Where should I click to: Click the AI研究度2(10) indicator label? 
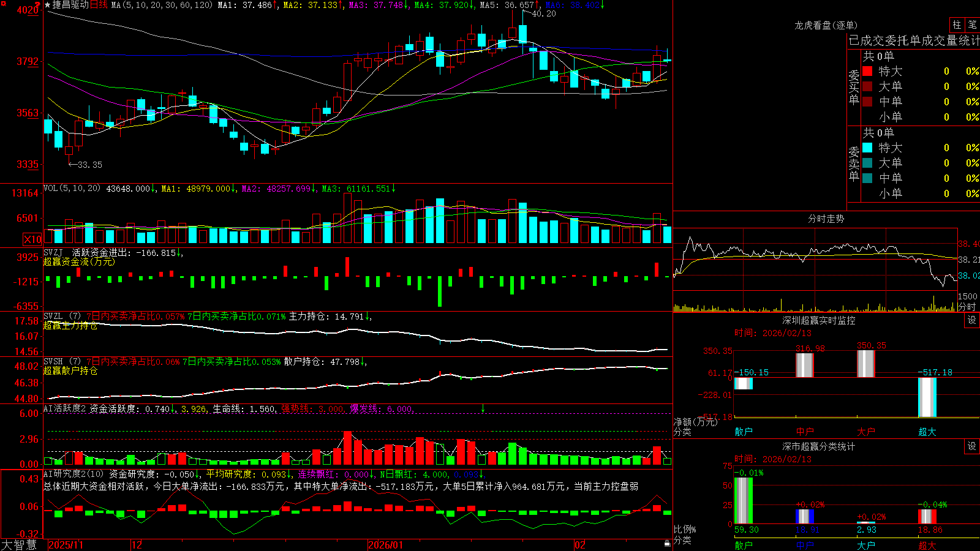(x=73, y=474)
